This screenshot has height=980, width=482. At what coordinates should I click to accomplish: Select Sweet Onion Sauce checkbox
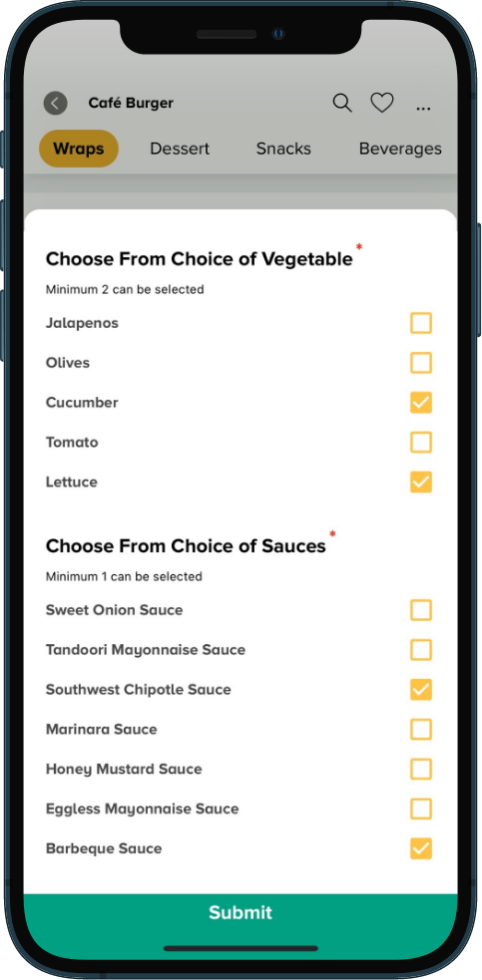(421, 610)
